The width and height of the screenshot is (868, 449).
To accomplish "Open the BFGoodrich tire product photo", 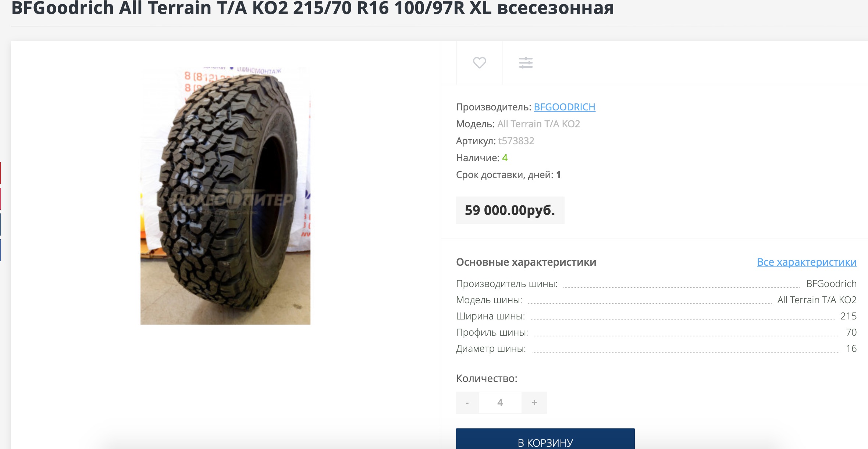I will click(x=225, y=195).
